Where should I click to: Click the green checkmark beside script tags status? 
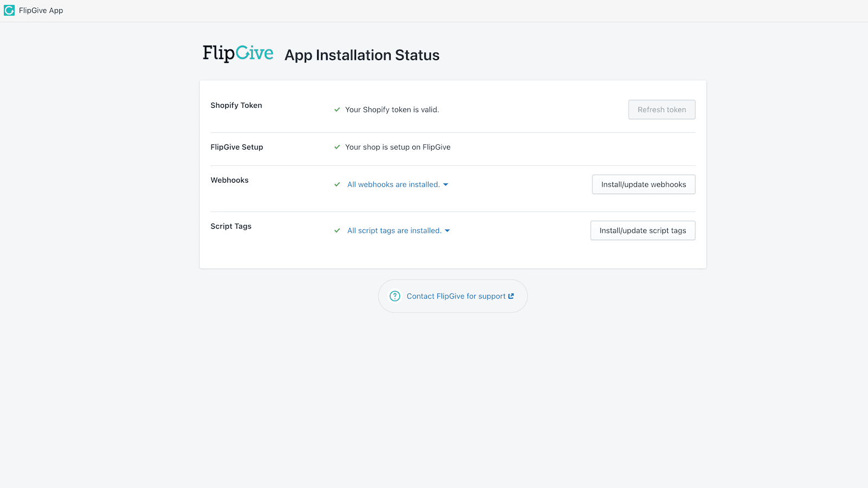[x=337, y=230]
